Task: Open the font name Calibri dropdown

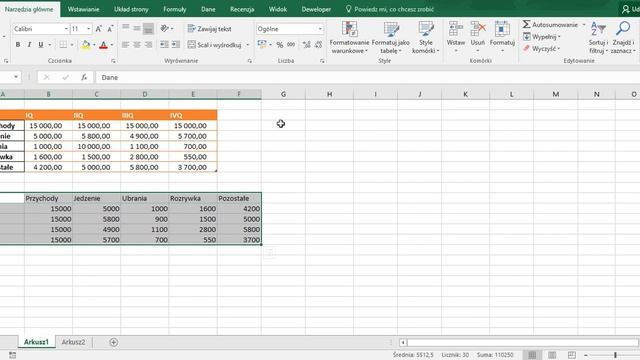Action: (x=66, y=29)
